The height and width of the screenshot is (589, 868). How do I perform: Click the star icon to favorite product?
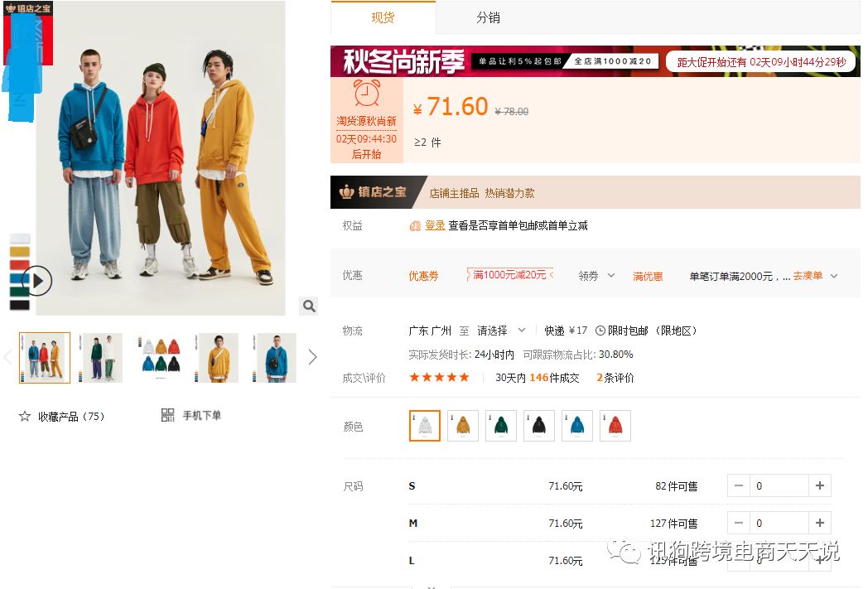[x=25, y=417]
